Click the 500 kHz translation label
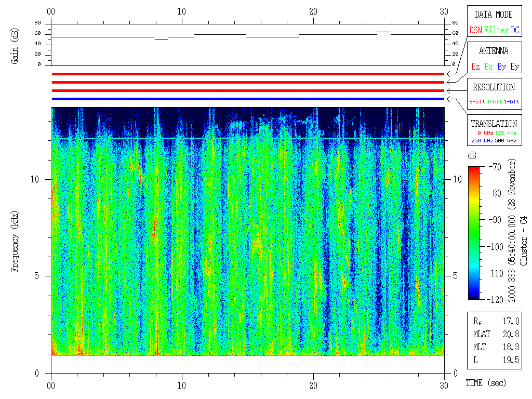This screenshot has width=532, height=399. [x=506, y=140]
